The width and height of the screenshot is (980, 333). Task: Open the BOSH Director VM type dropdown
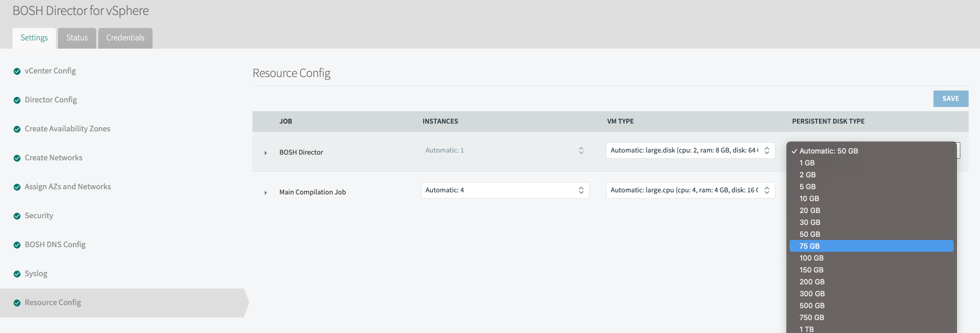coord(690,150)
